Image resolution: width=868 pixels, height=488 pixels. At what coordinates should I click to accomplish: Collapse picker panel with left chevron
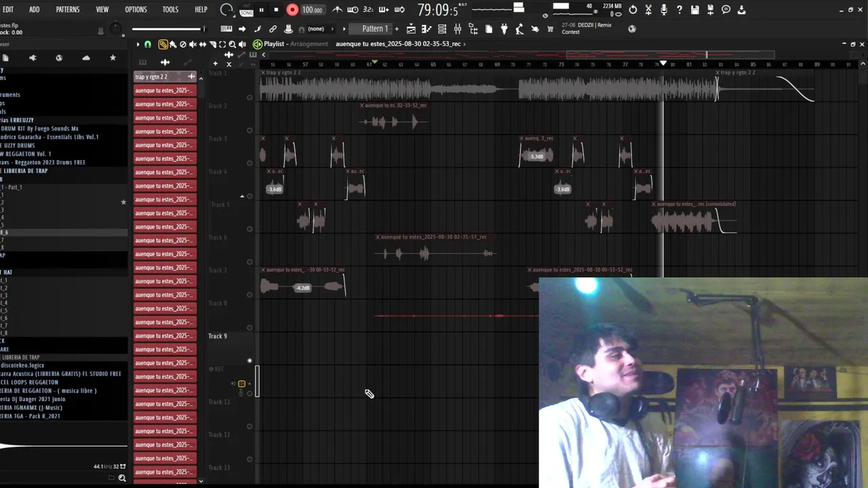[264, 55]
